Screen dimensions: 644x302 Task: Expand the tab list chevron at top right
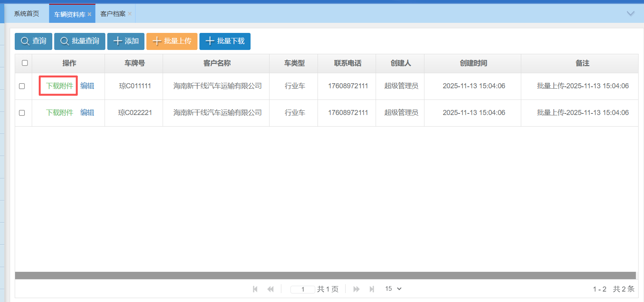(630, 14)
